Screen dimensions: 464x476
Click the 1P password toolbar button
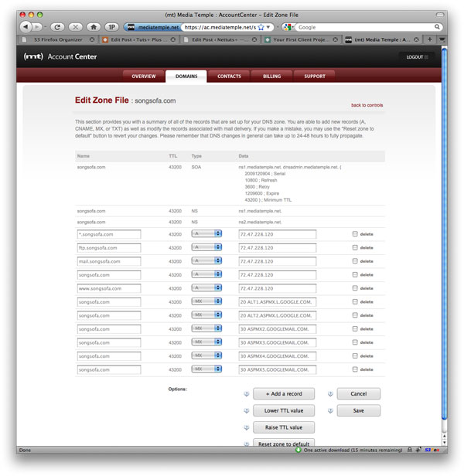[111, 27]
